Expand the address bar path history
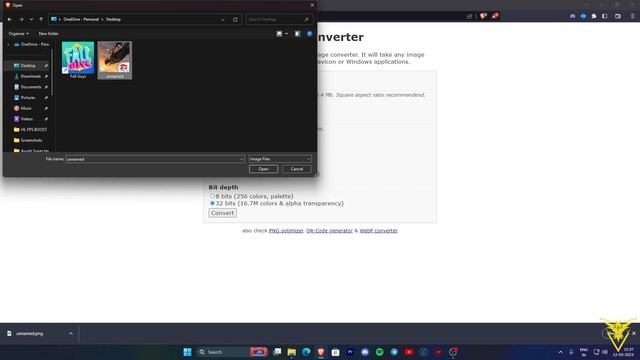Viewport: 640px width, 360px height. point(223,19)
